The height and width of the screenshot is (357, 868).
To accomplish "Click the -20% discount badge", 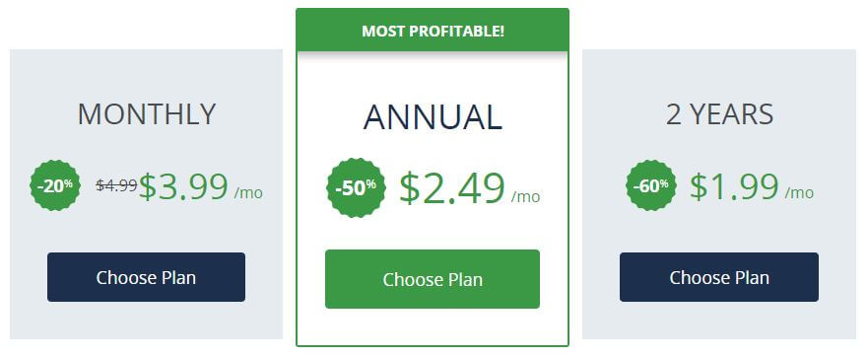I will 55,185.
